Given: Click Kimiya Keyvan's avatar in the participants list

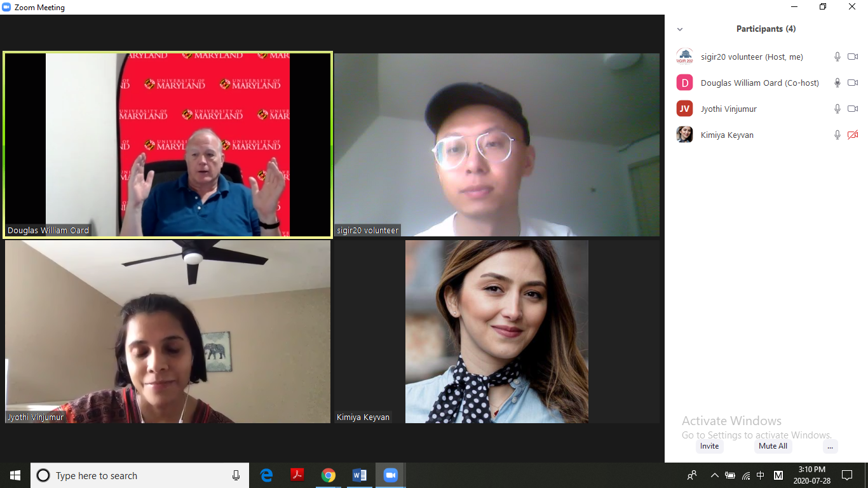Looking at the screenshot, I should click(x=684, y=135).
